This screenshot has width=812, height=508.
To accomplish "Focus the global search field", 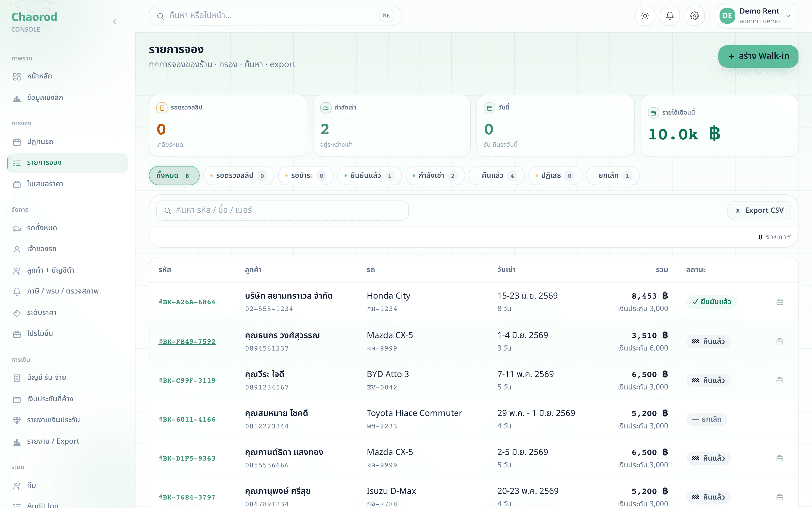I will pos(275,16).
